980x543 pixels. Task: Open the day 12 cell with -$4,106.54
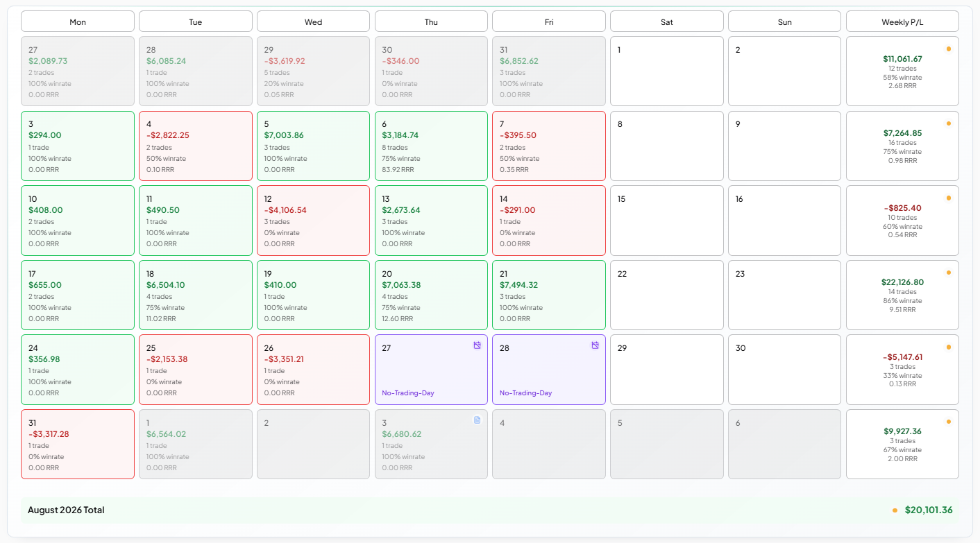tap(313, 221)
